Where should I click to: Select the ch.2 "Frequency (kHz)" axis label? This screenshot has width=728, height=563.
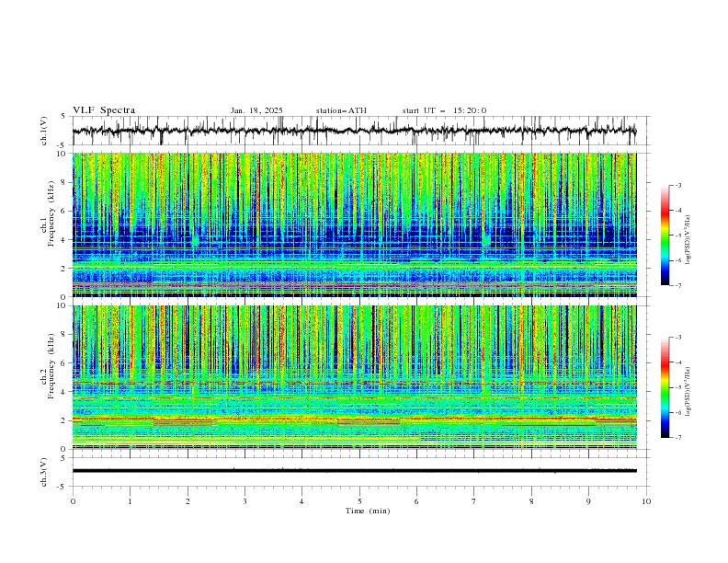tap(51, 366)
